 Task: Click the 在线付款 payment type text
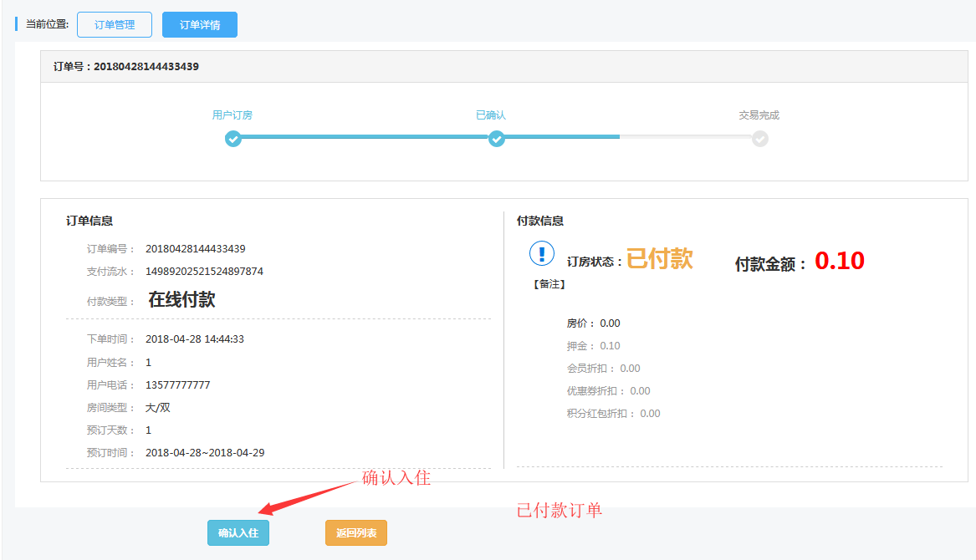pos(181,300)
